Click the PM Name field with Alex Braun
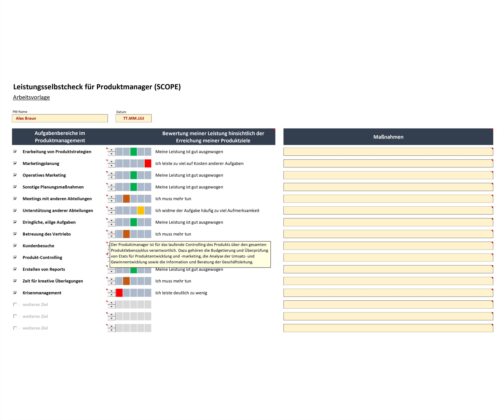504x420 pixels. 60,118
